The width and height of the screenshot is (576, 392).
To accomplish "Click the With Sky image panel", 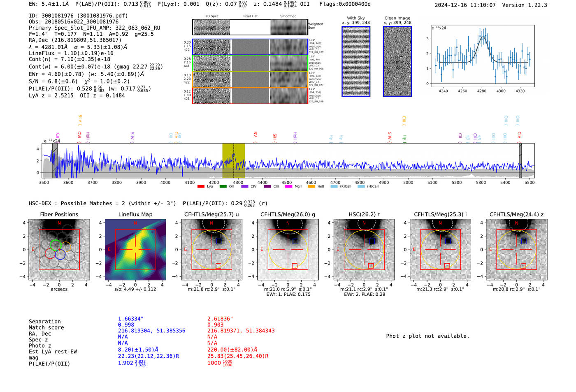I will tap(356, 61).
